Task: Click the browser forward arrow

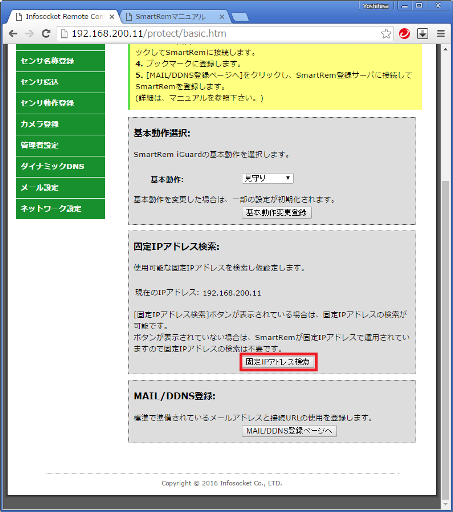Action: (x=29, y=33)
